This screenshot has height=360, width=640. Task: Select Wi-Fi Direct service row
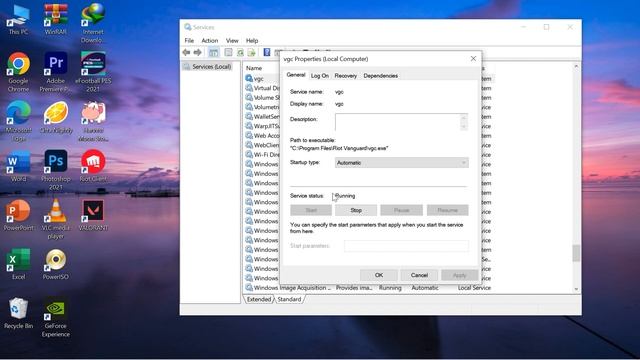[262, 155]
